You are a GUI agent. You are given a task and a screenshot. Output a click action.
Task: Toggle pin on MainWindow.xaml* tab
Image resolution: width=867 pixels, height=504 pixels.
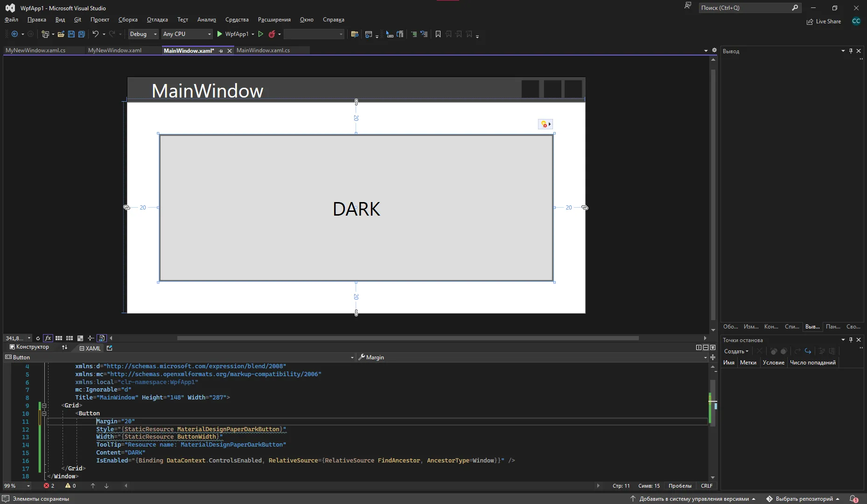[221, 51]
